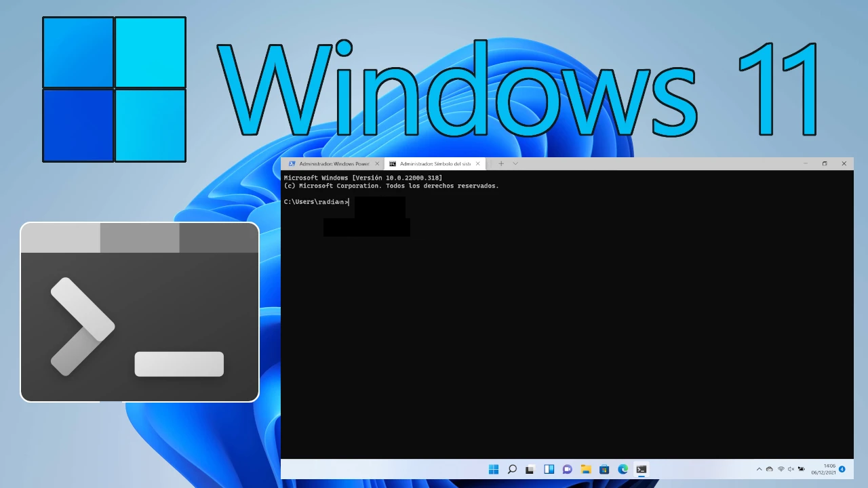This screenshot has width=868, height=488.
Task: Open the Widgets panel
Action: (549, 469)
